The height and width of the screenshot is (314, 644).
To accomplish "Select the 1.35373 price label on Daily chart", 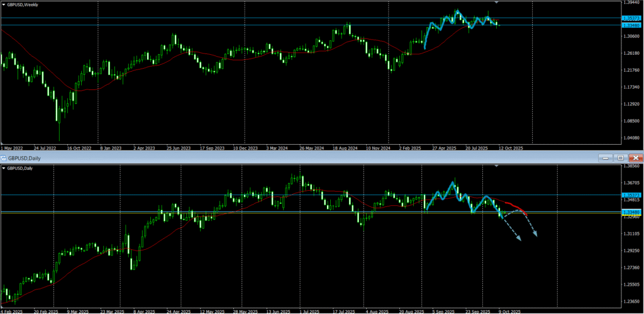I will 631,195.
